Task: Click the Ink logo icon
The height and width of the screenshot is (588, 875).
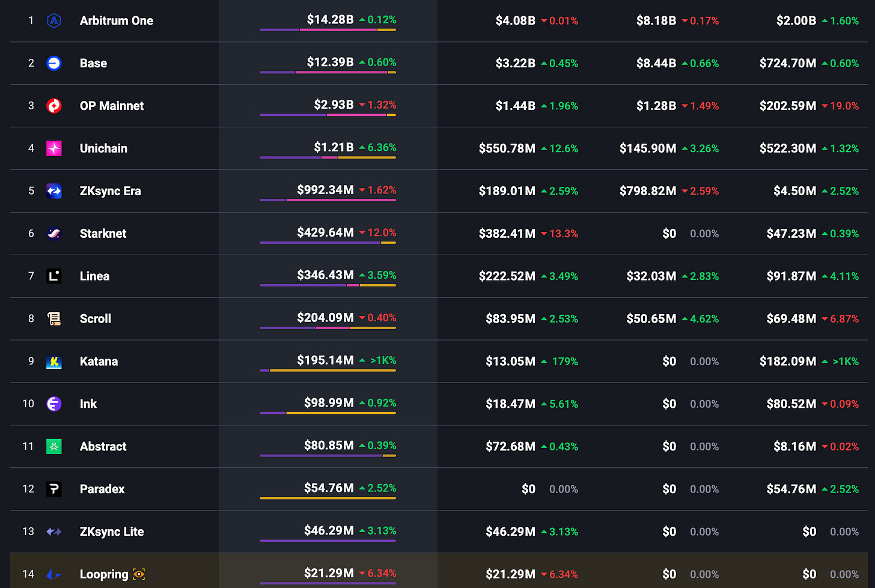Action: point(54,404)
